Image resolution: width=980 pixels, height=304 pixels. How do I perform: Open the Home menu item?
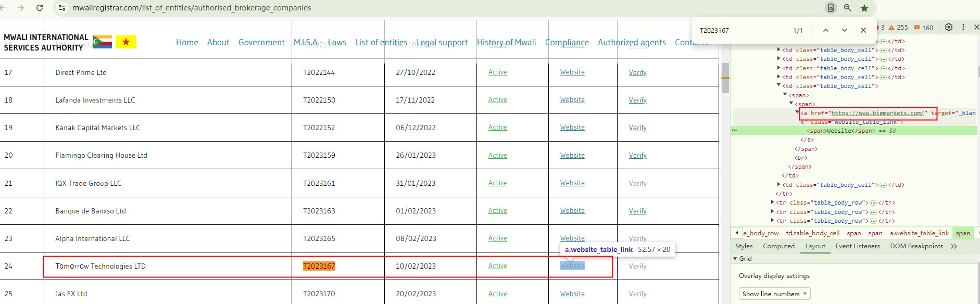187,42
